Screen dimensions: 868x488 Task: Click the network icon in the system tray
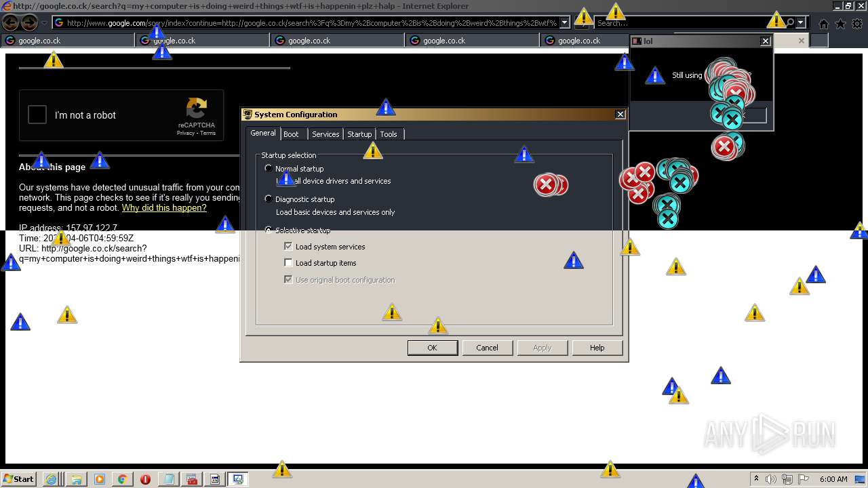[787, 479]
